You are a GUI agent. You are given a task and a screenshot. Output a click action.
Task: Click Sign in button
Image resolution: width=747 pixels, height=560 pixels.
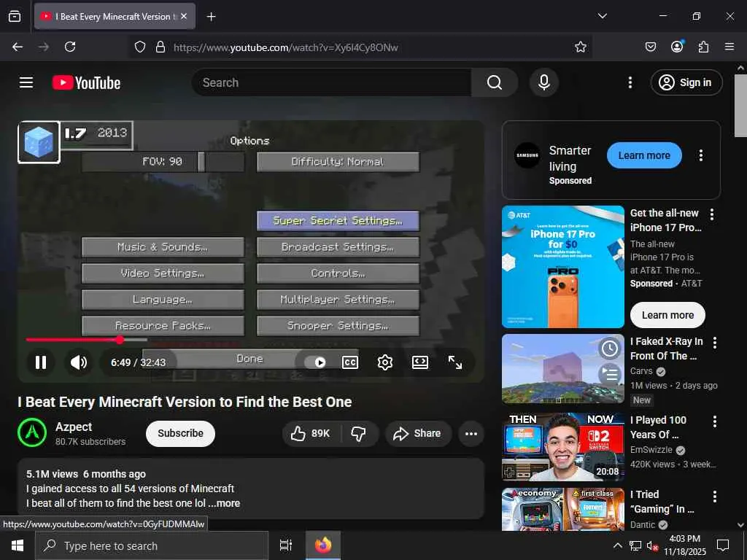tap(686, 82)
